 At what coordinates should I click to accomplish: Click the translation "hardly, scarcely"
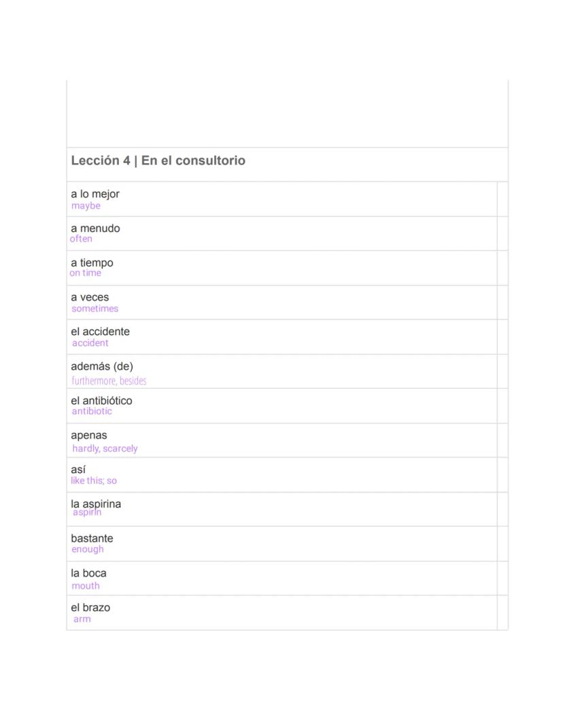[105, 449]
